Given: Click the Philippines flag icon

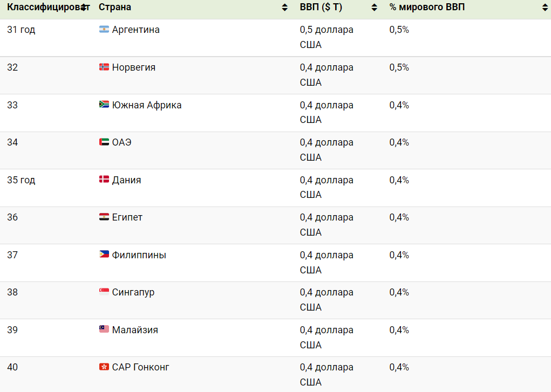Looking at the screenshot, I should [x=104, y=255].
